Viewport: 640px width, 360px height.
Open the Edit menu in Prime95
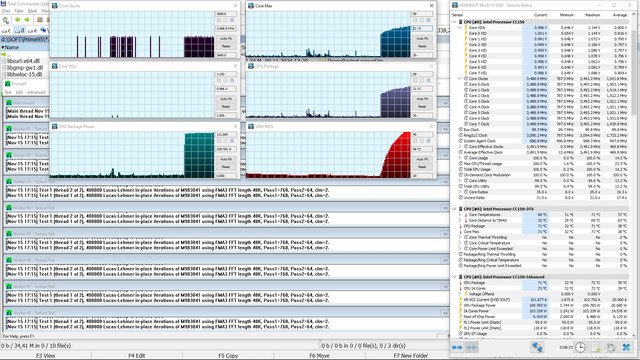coord(19,92)
